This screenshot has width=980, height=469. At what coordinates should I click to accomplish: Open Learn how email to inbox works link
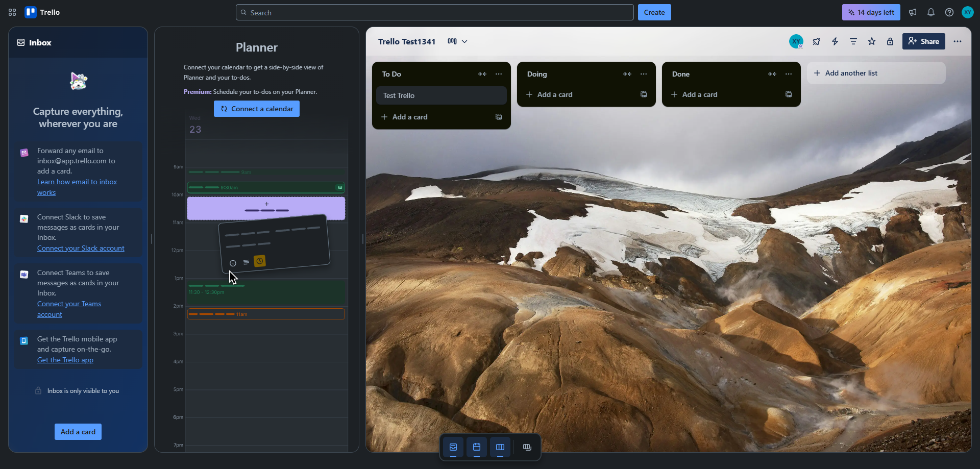pyautogui.click(x=77, y=187)
